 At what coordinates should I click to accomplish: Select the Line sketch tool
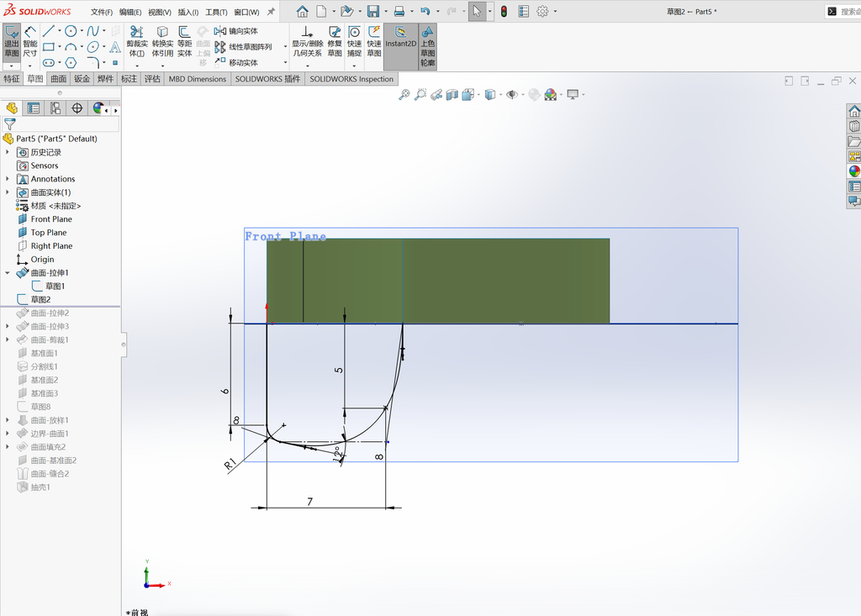click(x=48, y=31)
